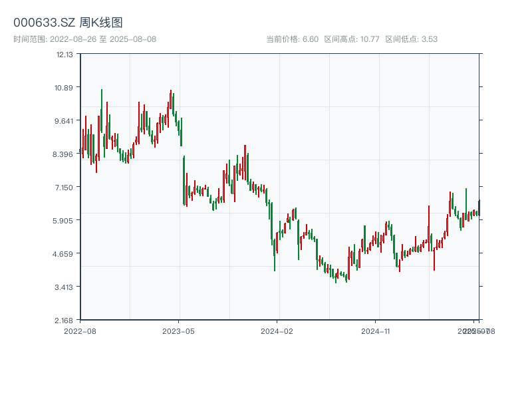Click the 区间低点: 3.53 value

click(411, 39)
